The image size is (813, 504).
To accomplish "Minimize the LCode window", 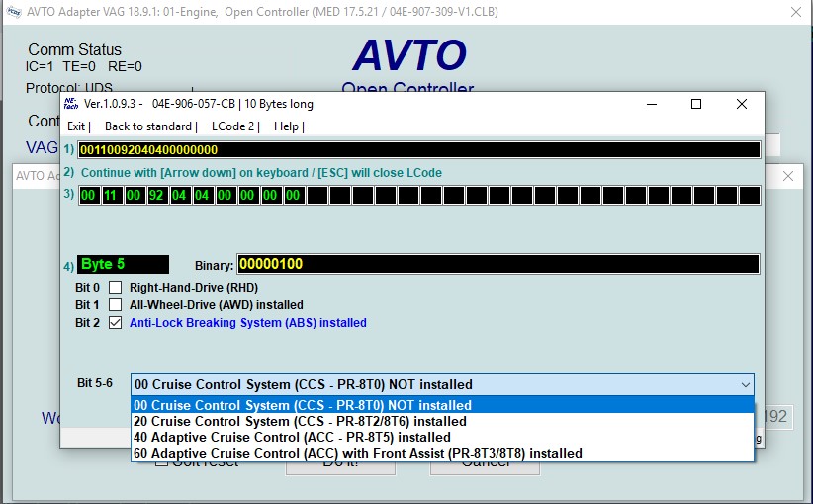I will point(652,104).
